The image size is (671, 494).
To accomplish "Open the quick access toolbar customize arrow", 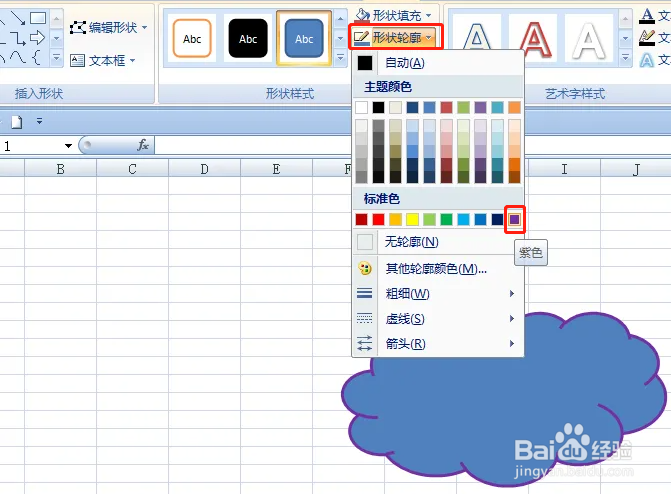I will (x=39, y=122).
